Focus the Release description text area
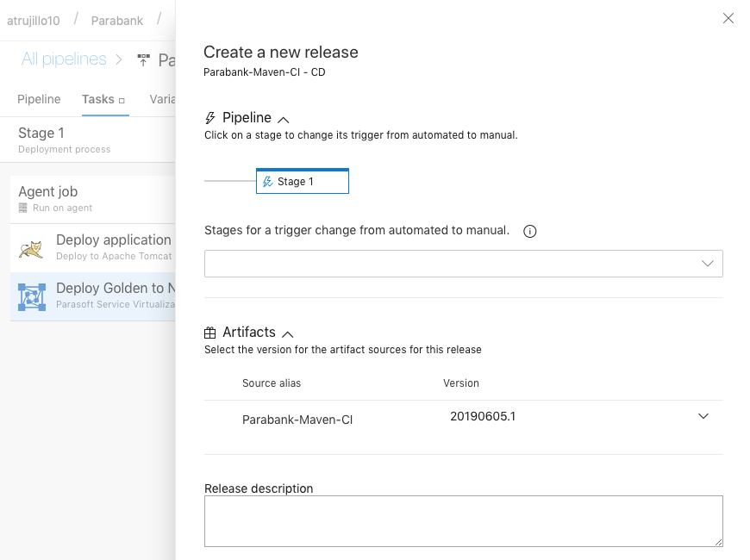The height and width of the screenshot is (560, 750). pos(464,521)
